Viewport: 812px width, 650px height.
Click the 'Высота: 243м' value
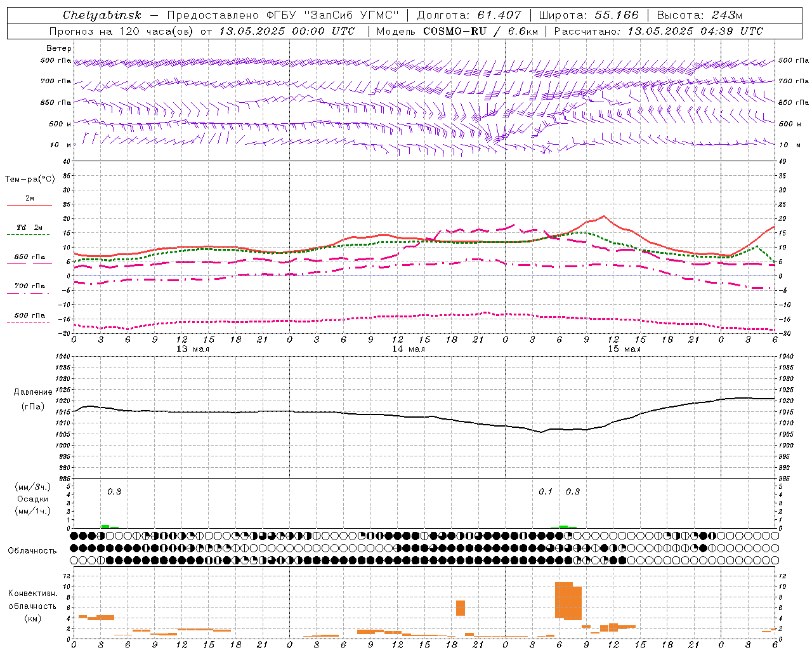[x=700, y=15]
